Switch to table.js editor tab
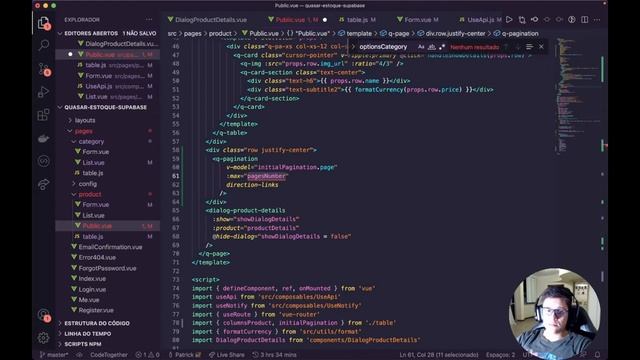Viewport: 640px width, 360px height. [x=358, y=20]
